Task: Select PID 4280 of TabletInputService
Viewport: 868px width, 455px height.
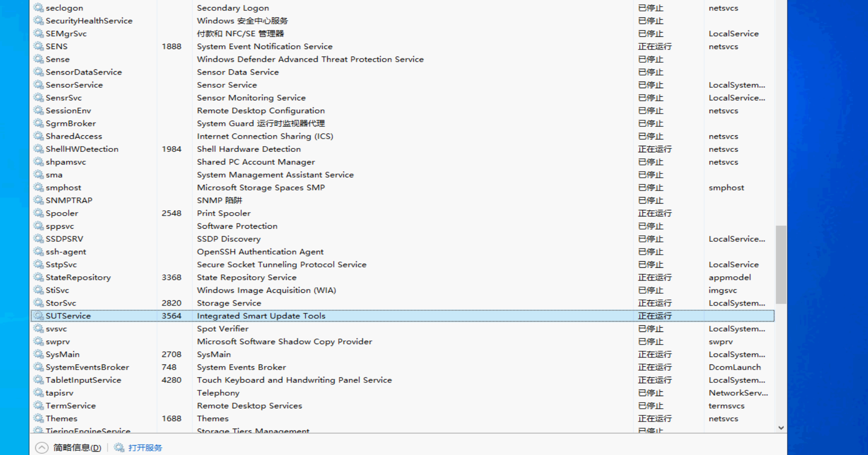Action: (x=171, y=380)
